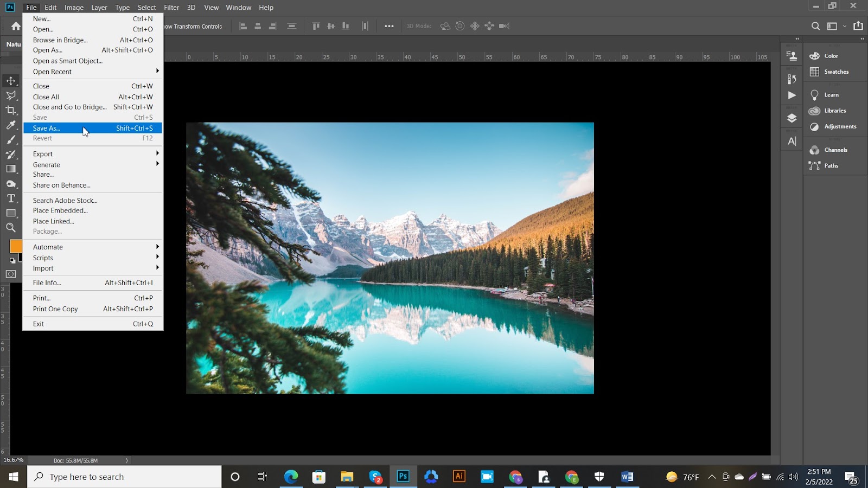This screenshot has height=488, width=868.
Task: Align bottom edges in options bar
Action: tap(346, 26)
